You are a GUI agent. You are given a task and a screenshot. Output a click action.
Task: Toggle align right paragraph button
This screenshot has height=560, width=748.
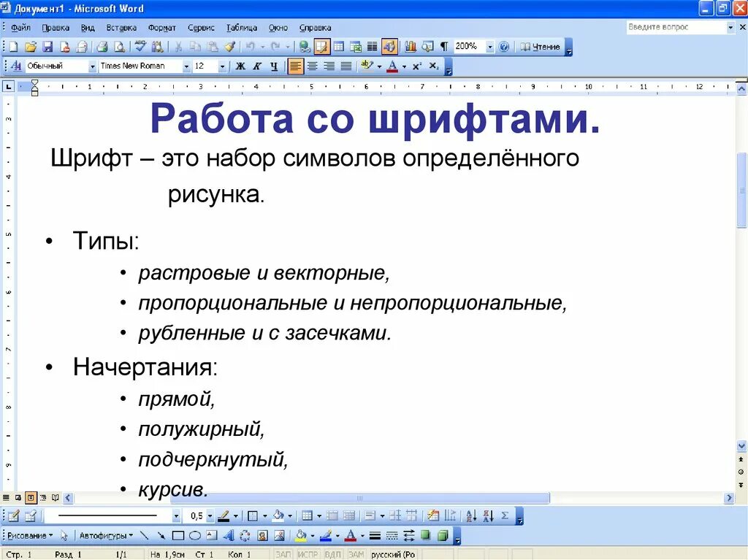(x=329, y=66)
